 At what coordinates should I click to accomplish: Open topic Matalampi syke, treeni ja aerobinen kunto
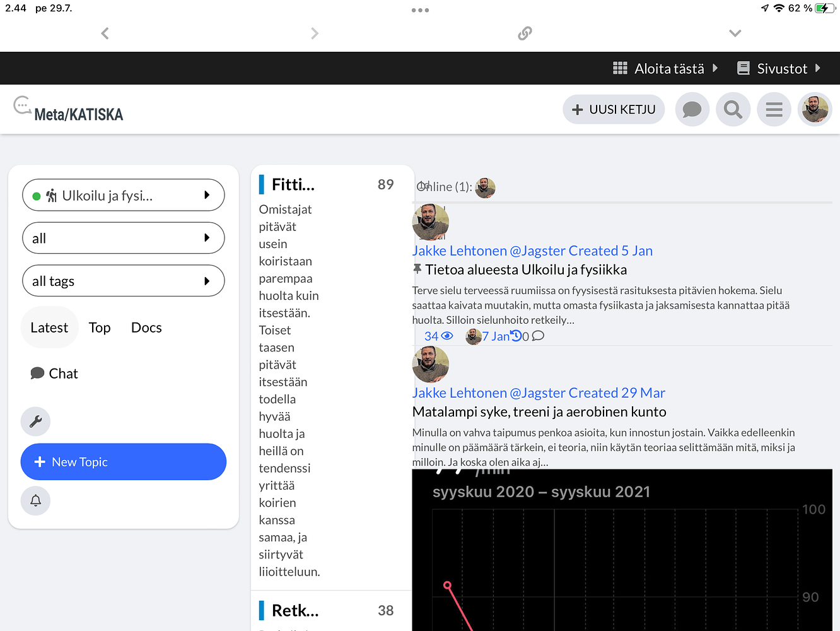coord(539,412)
